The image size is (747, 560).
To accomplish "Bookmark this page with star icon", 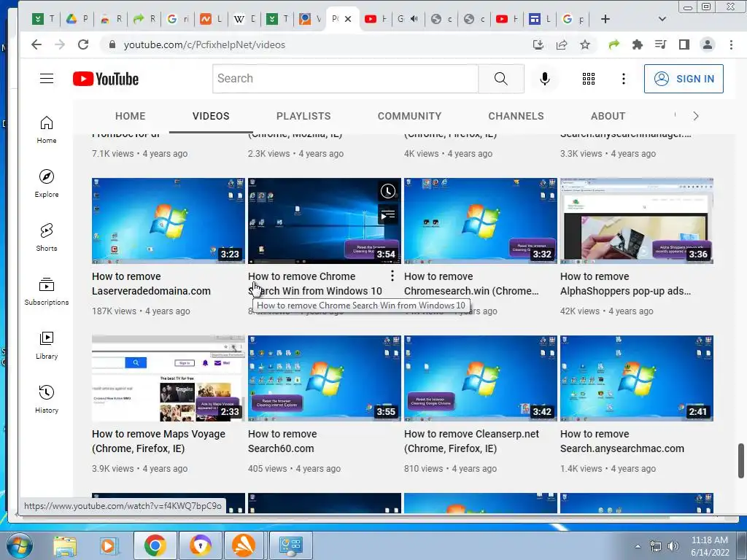I will point(585,44).
